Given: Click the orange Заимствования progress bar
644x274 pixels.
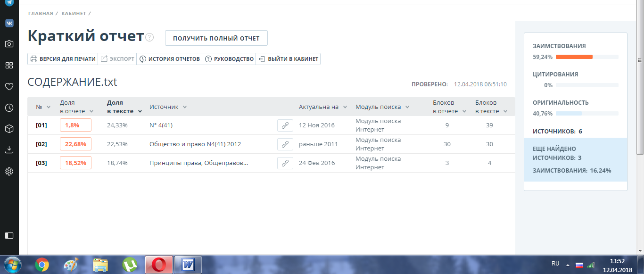Looking at the screenshot, I should click(574, 57).
